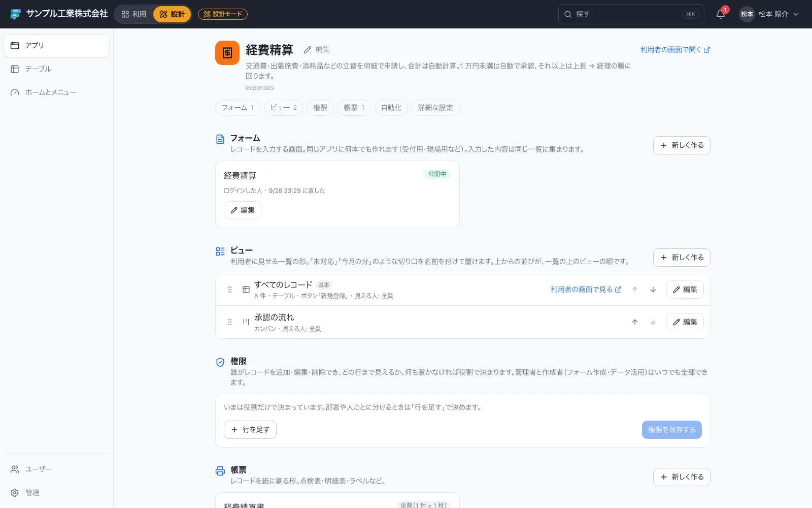This screenshot has height=508, width=812.
Task: Click the すべてのレコード view name
Action: tap(283, 285)
